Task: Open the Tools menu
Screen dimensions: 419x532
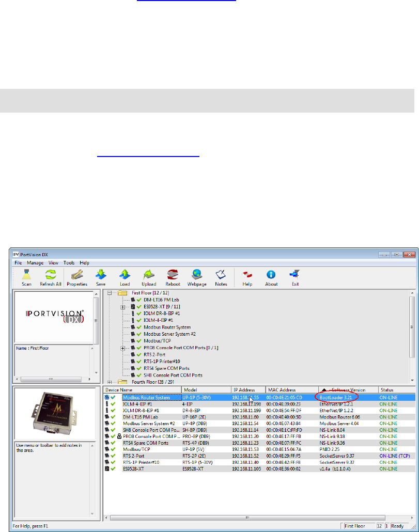Action: tap(69, 262)
